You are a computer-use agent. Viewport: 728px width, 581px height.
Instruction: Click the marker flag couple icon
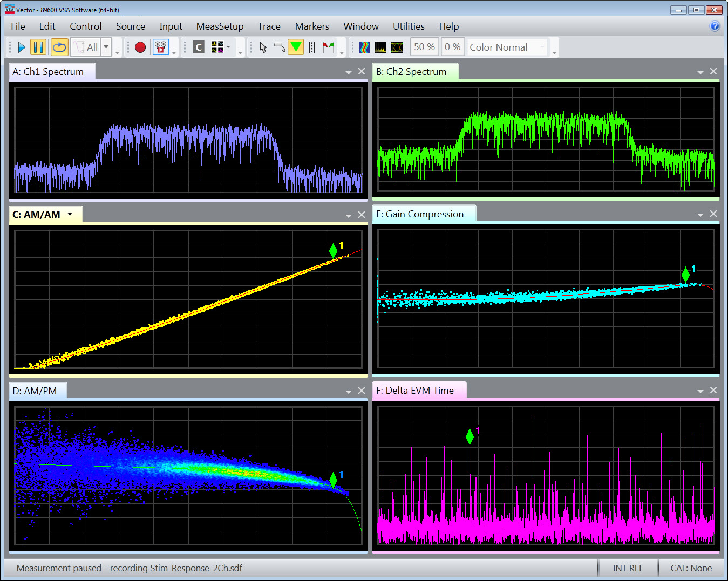coord(328,47)
